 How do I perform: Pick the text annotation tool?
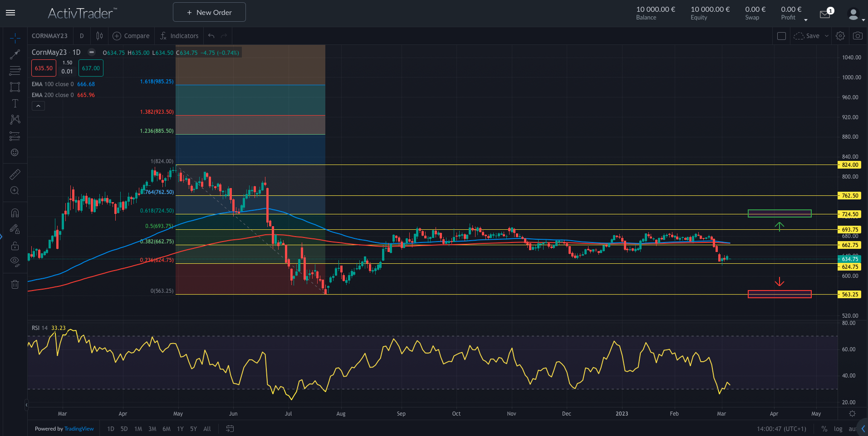pos(15,103)
